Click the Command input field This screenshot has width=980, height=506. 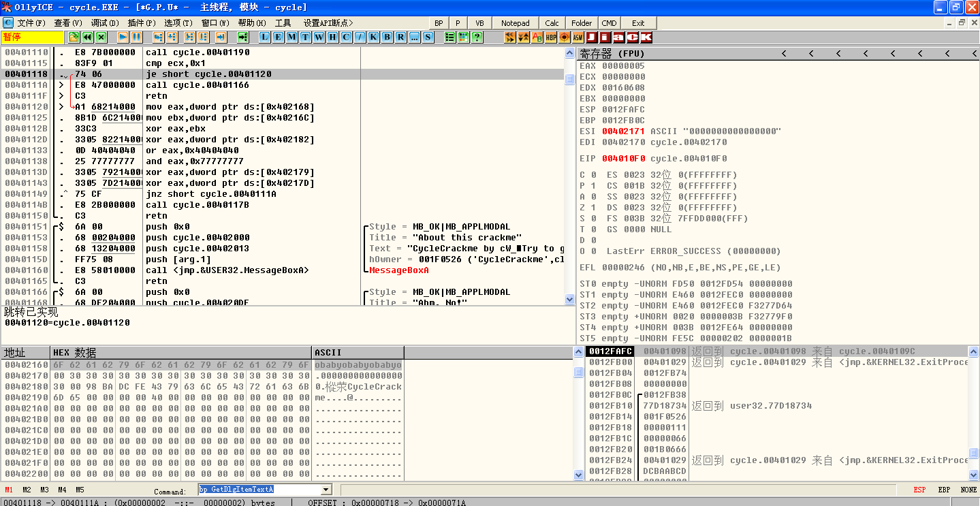point(259,490)
